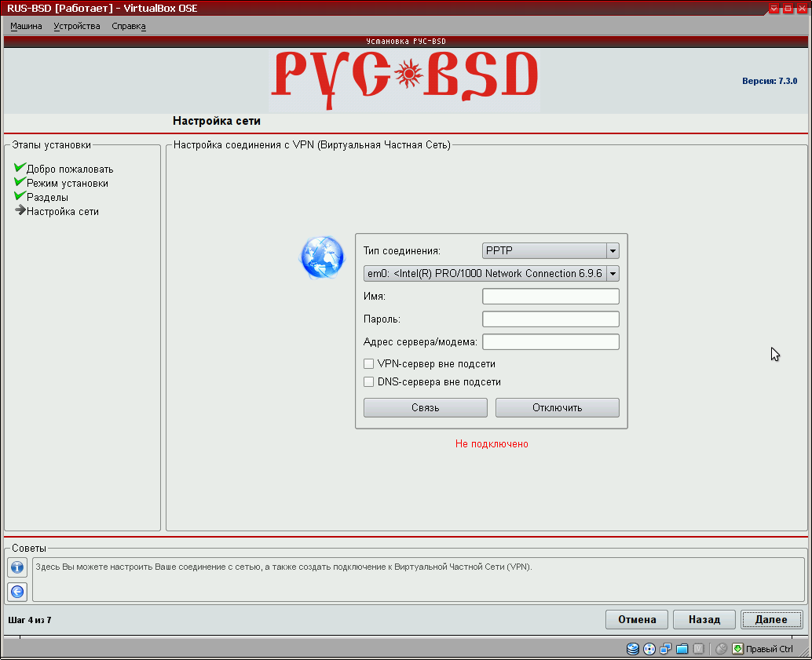812x660 pixels.
Task: Click the blue back arrow icon in Советы
Action: 17,592
